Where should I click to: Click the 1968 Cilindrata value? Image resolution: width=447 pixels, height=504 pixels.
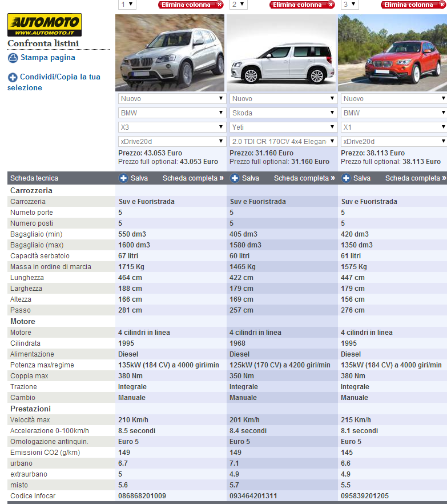(x=237, y=343)
